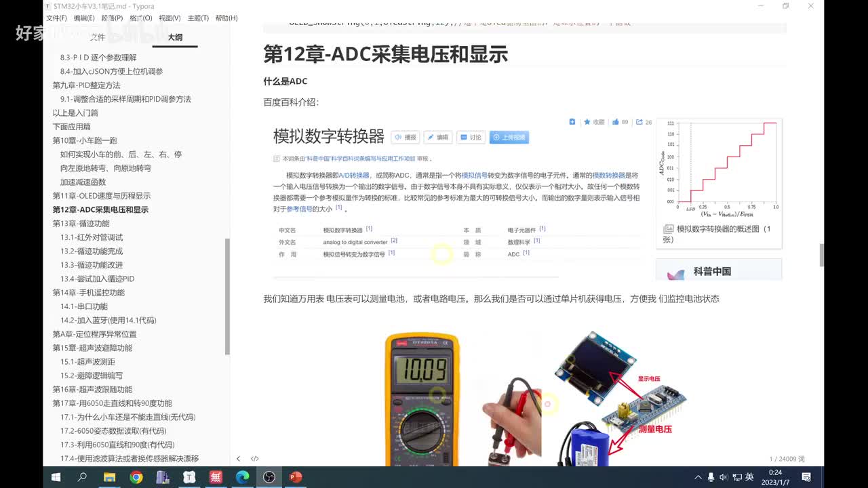Switch the 英 input method indicator
Screen dimensions: 868x488
tap(749, 477)
